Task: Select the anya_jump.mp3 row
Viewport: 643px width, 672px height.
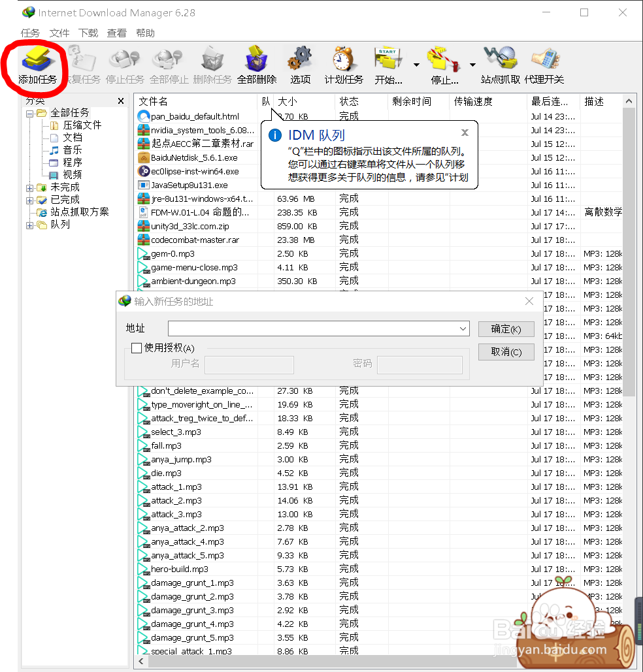Action: coord(379,460)
